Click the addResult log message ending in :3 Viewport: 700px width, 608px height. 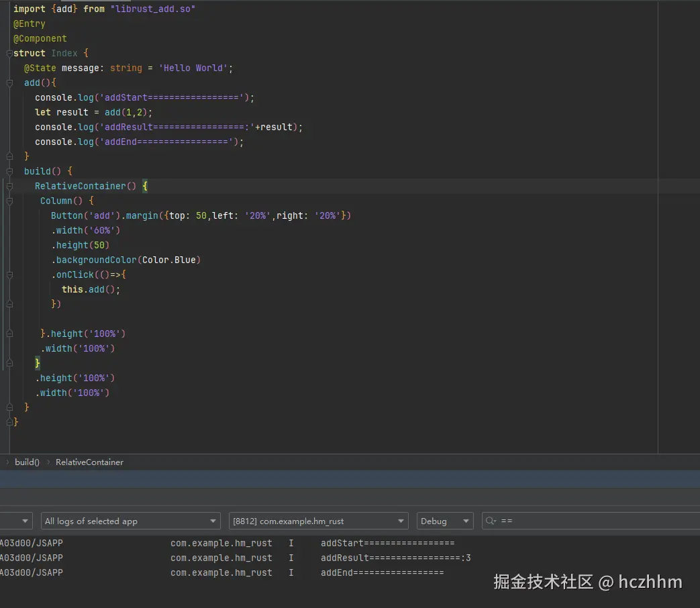[395, 558]
